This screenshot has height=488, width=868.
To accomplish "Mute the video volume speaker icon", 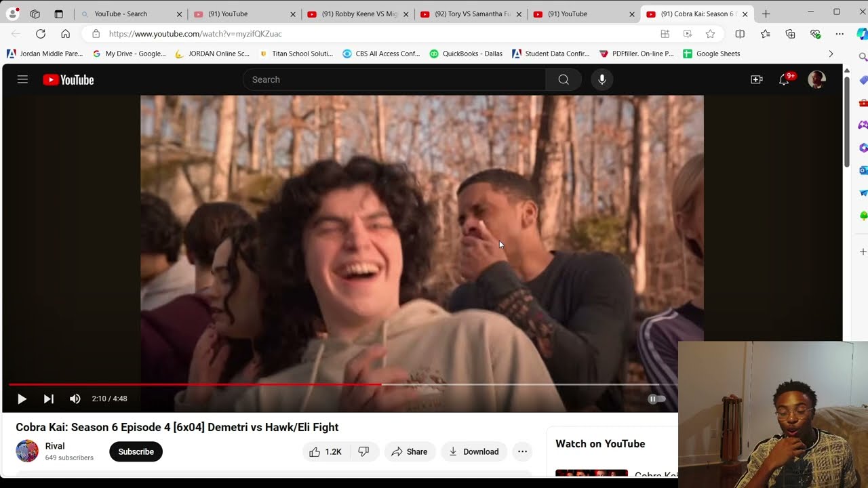I will tap(75, 399).
